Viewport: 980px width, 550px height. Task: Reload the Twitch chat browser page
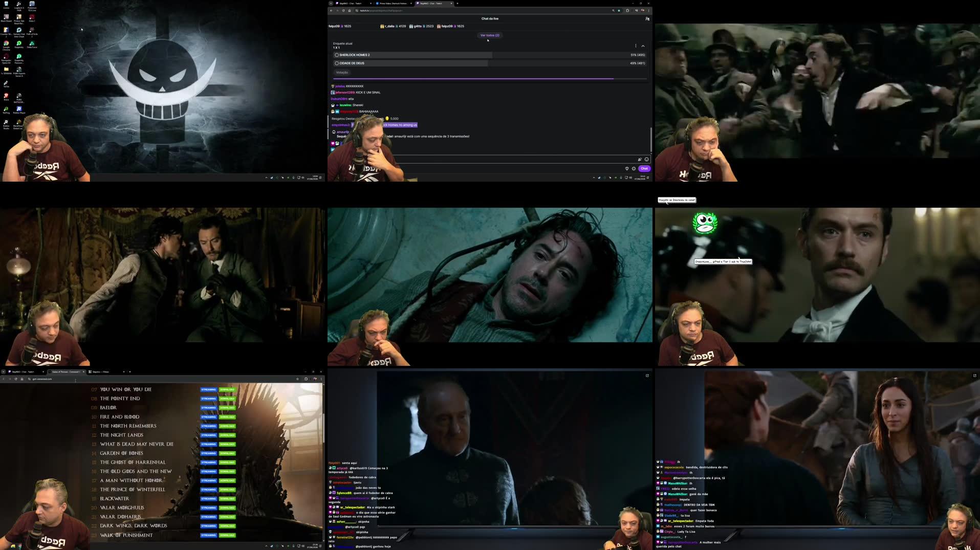click(x=343, y=10)
